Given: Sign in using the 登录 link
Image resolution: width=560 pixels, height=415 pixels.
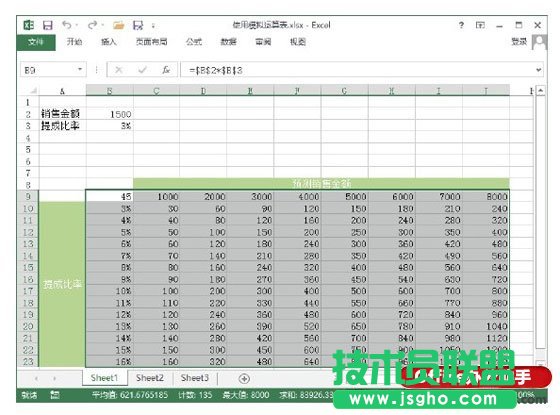Looking at the screenshot, I should [519, 42].
